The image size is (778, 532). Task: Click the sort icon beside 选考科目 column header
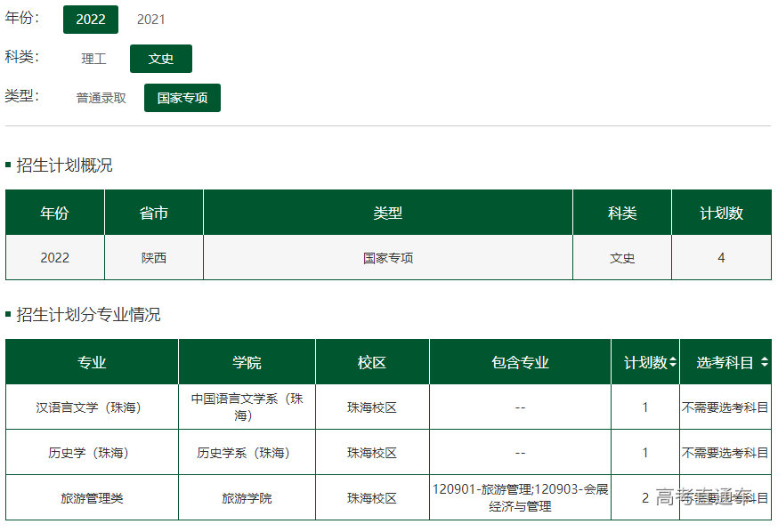point(764,363)
